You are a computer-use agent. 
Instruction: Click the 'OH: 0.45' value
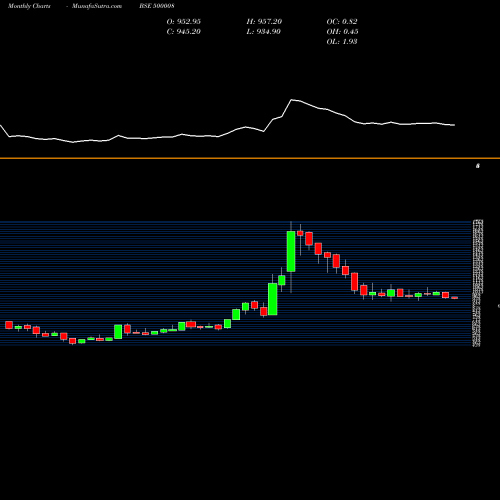(x=342, y=31)
